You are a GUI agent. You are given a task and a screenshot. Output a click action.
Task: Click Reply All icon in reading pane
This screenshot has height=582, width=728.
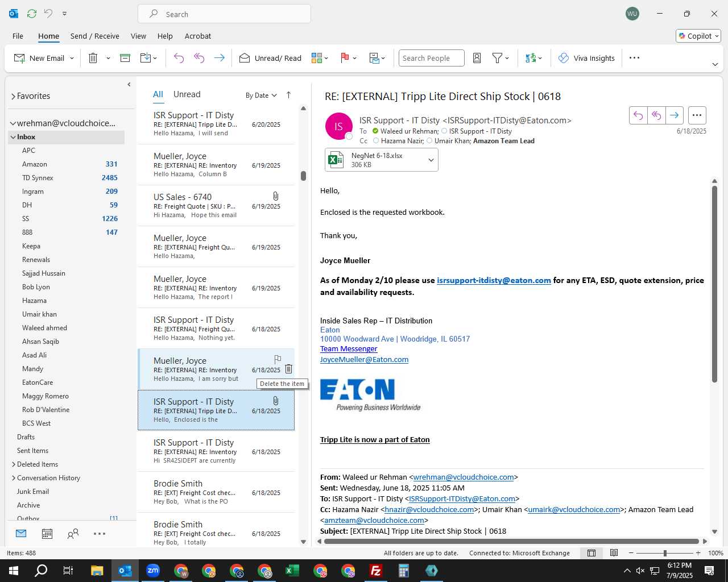[656, 115]
